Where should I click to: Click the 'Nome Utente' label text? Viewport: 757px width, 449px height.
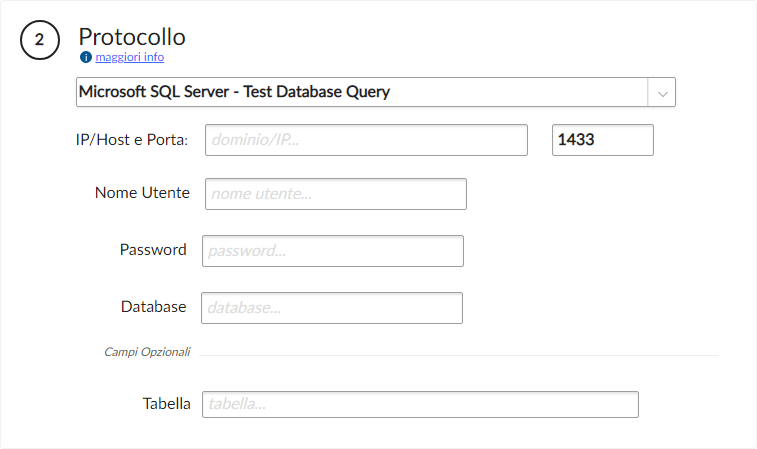pyautogui.click(x=142, y=193)
